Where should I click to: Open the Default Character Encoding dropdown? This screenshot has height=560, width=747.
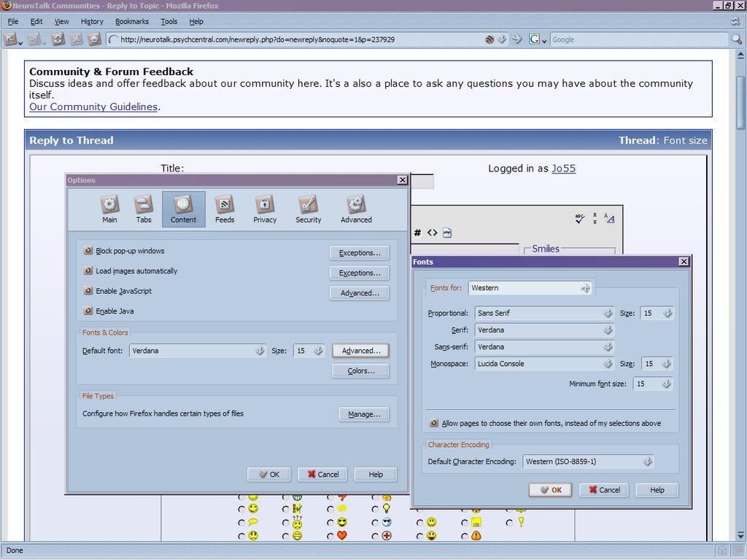tap(589, 462)
